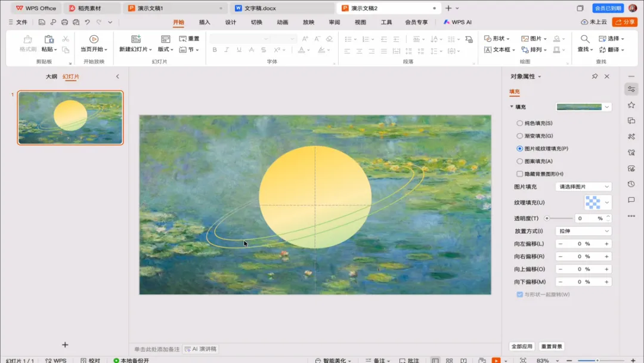Close the Object Properties panel
Image resolution: width=644 pixels, height=363 pixels.
607,76
